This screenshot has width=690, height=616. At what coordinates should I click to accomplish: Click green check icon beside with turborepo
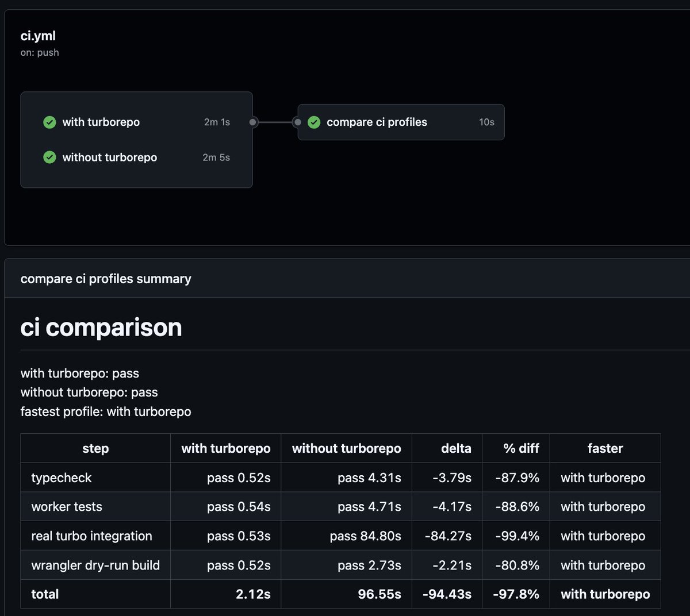[x=50, y=122]
